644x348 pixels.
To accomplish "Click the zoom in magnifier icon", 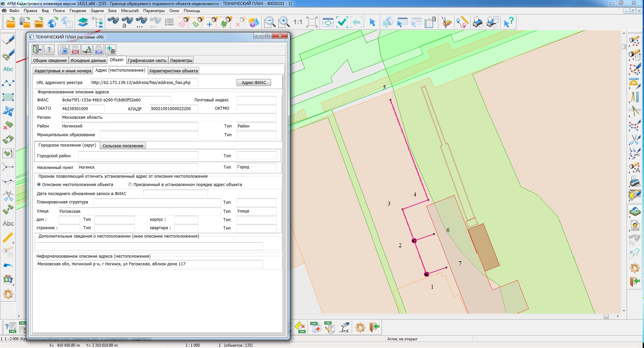I will (284, 22).
